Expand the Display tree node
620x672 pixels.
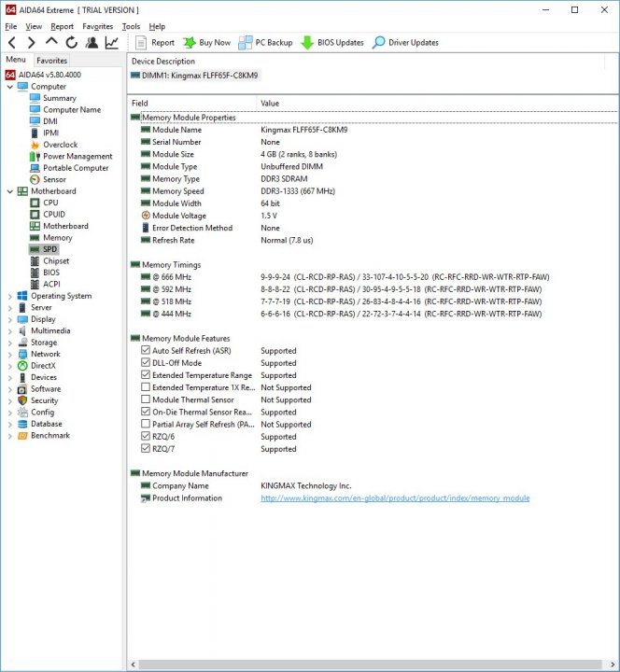click(x=10, y=319)
